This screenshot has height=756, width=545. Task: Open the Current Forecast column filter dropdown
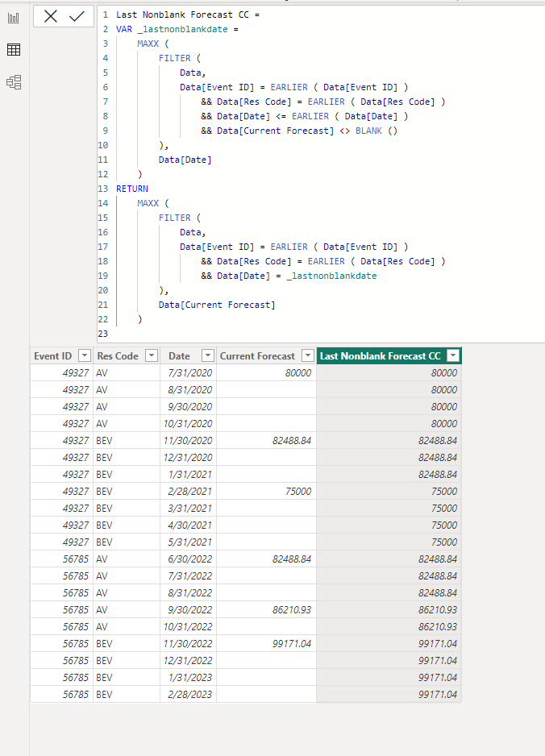pyautogui.click(x=308, y=355)
